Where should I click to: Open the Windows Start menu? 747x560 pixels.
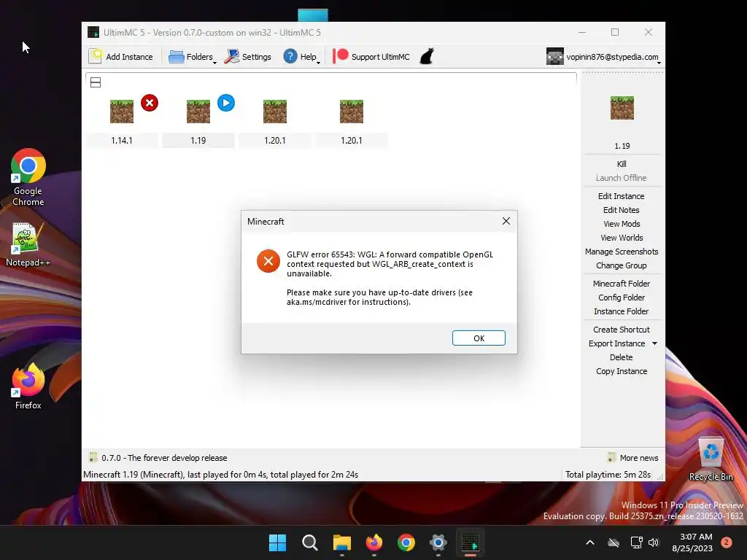277,542
